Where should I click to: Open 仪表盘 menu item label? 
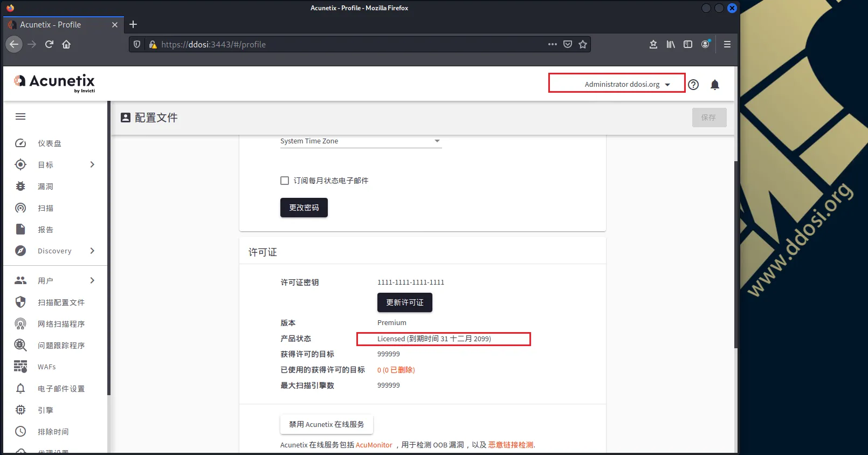point(50,143)
